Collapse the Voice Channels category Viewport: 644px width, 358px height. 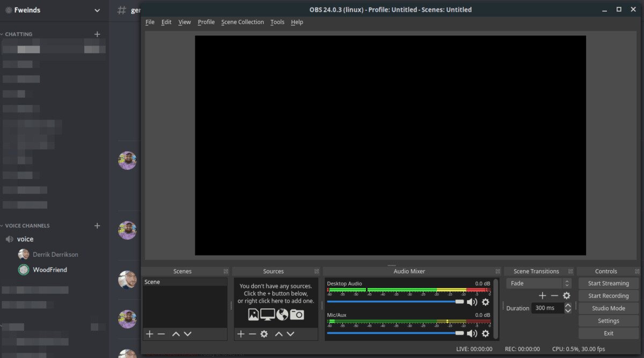[27, 226]
